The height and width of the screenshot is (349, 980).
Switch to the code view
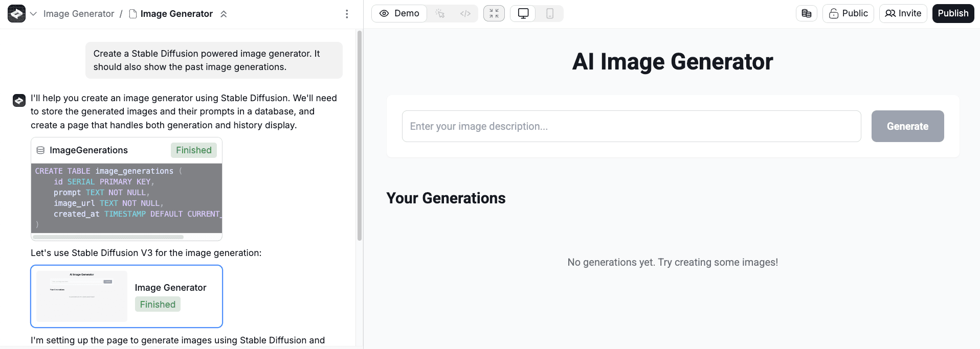(465, 13)
